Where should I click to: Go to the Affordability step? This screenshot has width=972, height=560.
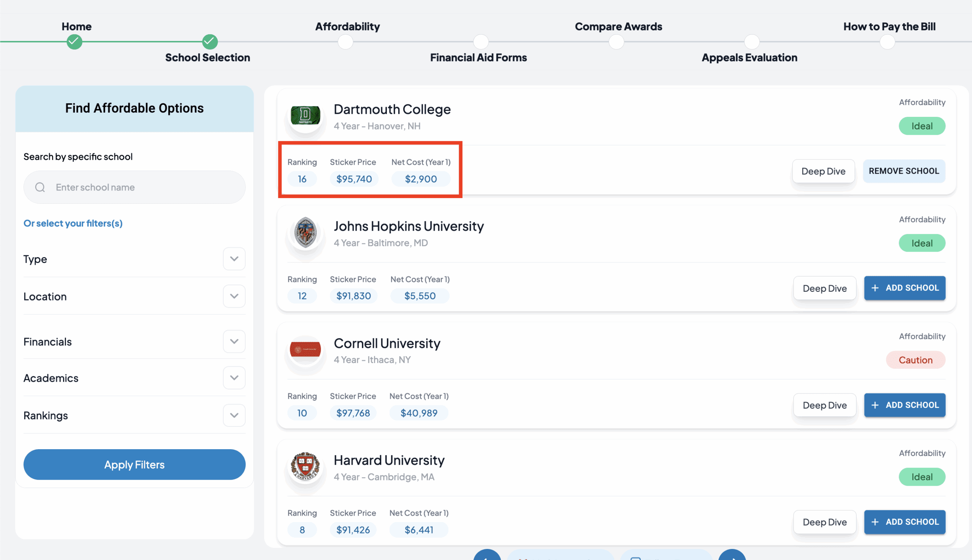pyautogui.click(x=345, y=41)
